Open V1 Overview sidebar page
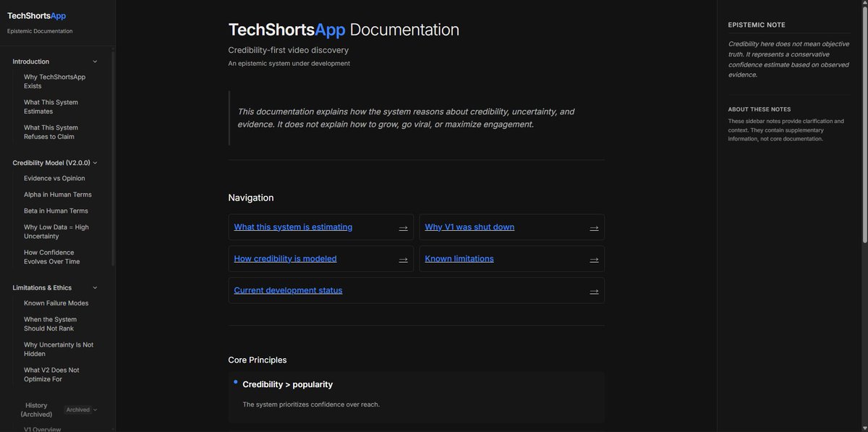This screenshot has width=868, height=432. pyautogui.click(x=42, y=429)
